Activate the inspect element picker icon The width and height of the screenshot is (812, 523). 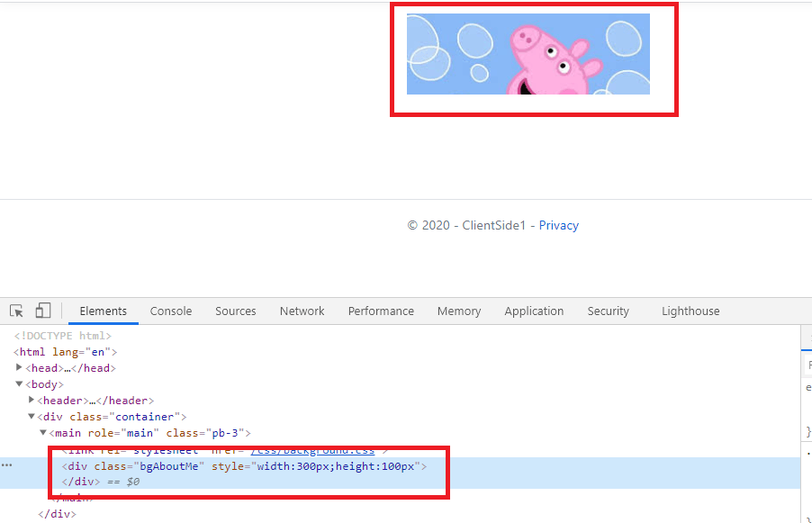point(16,311)
